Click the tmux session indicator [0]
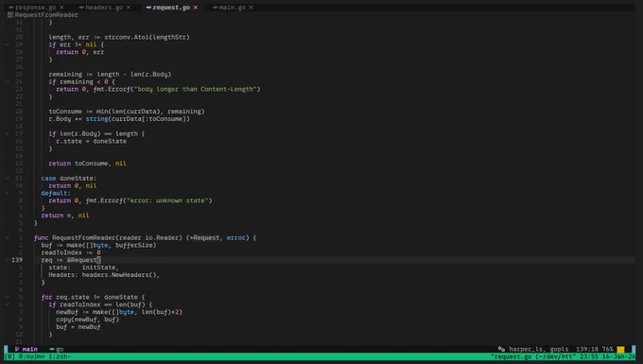 click(x=10, y=356)
